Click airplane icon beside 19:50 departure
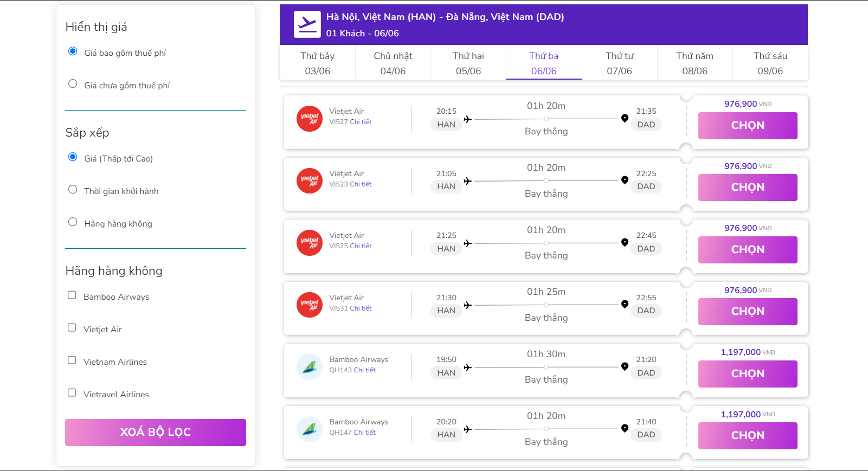This screenshot has height=471, width=868. point(467,367)
